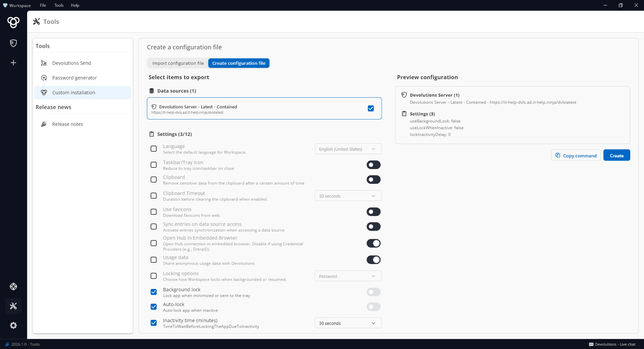Click the plus icon to add new item
Viewport: 644px width, 349px height.
(x=13, y=63)
